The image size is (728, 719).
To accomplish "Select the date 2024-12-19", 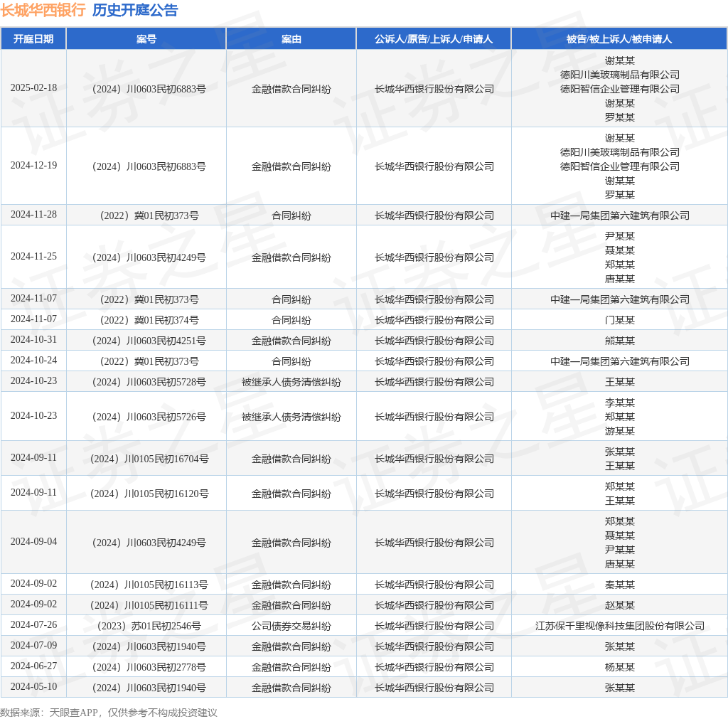I will tap(34, 166).
